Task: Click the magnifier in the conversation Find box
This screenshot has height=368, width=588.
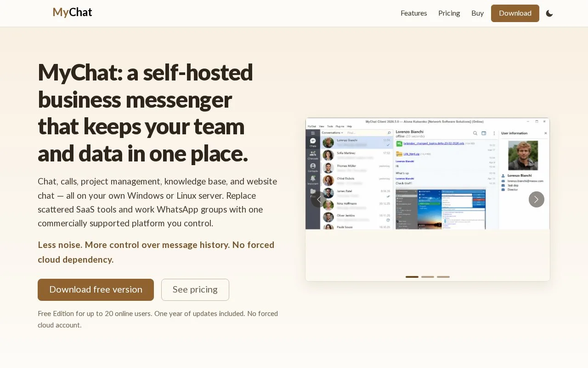Action: pos(389,132)
